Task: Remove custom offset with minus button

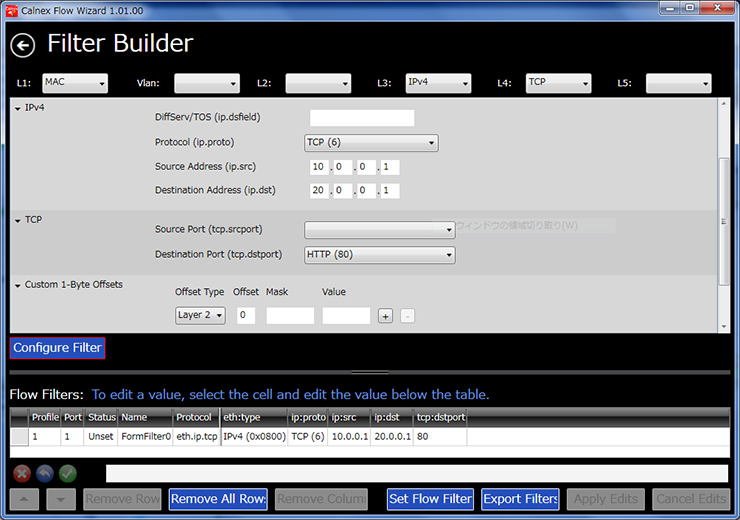Action: [x=407, y=316]
